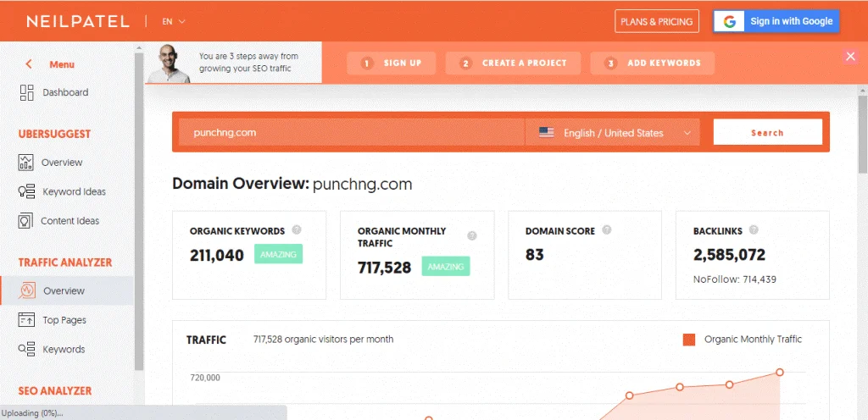The height and width of the screenshot is (420, 868).
Task: Click the Ubersuggest Overview chart icon
Action: (26, 162)
